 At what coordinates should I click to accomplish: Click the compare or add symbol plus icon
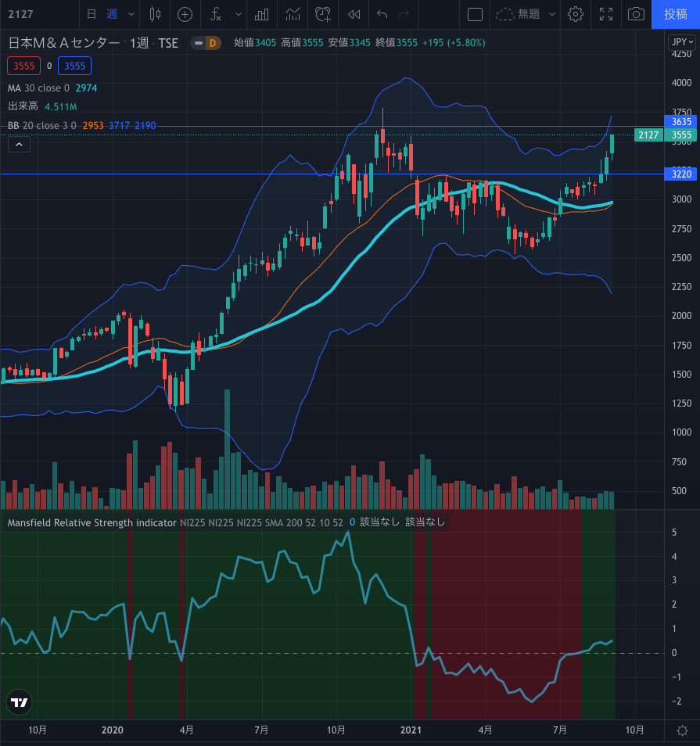(x=185, y=14)
